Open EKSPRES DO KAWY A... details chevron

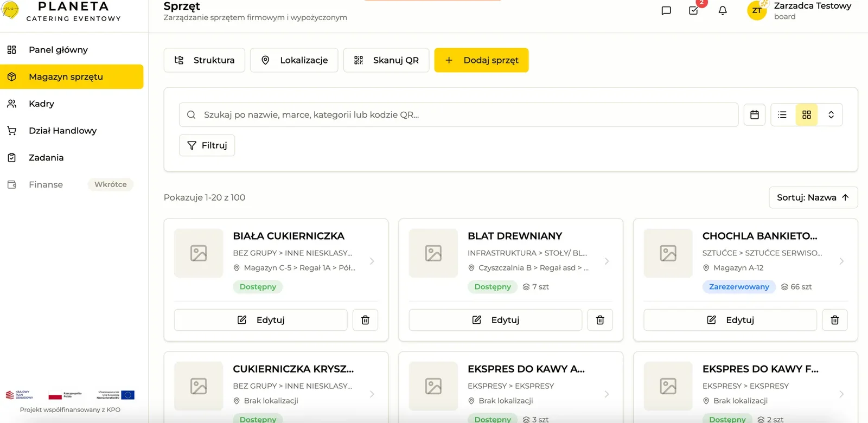pyautogui.click(x=607, y=394)
